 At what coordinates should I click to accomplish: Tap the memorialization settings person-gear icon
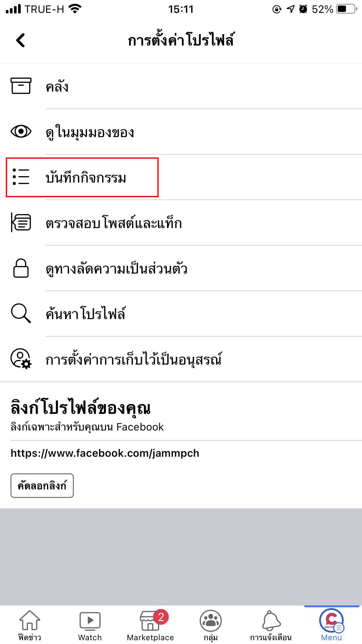21,359
